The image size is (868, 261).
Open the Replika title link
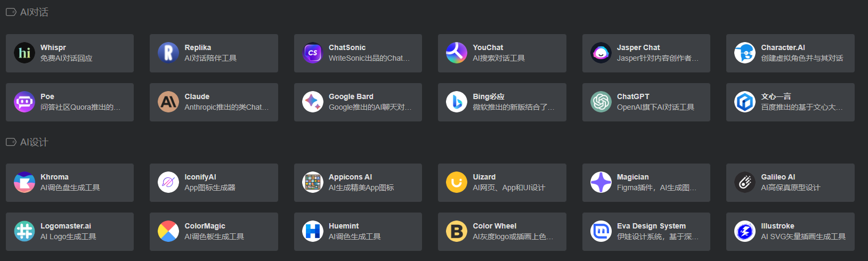[x=198, y=47]
